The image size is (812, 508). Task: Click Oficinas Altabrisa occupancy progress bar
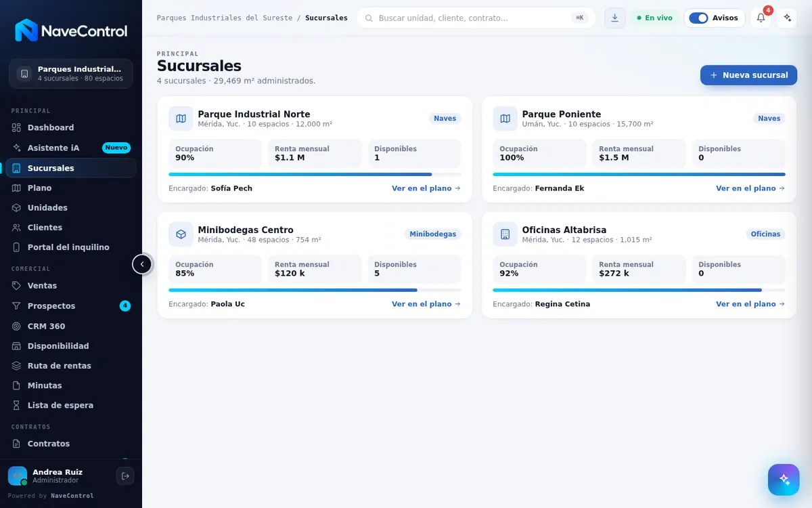639,290
